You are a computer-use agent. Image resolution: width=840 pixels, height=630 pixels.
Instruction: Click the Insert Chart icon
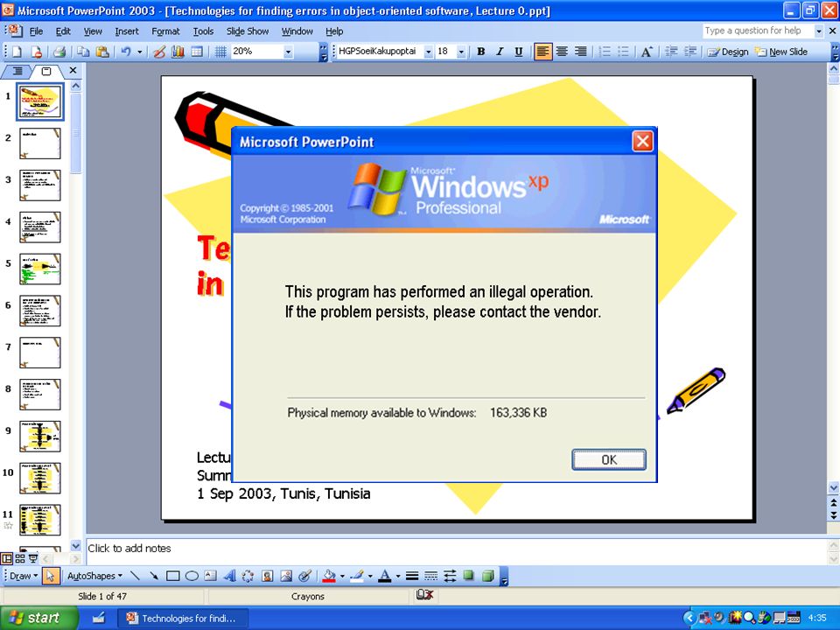(x=178, y=52)
